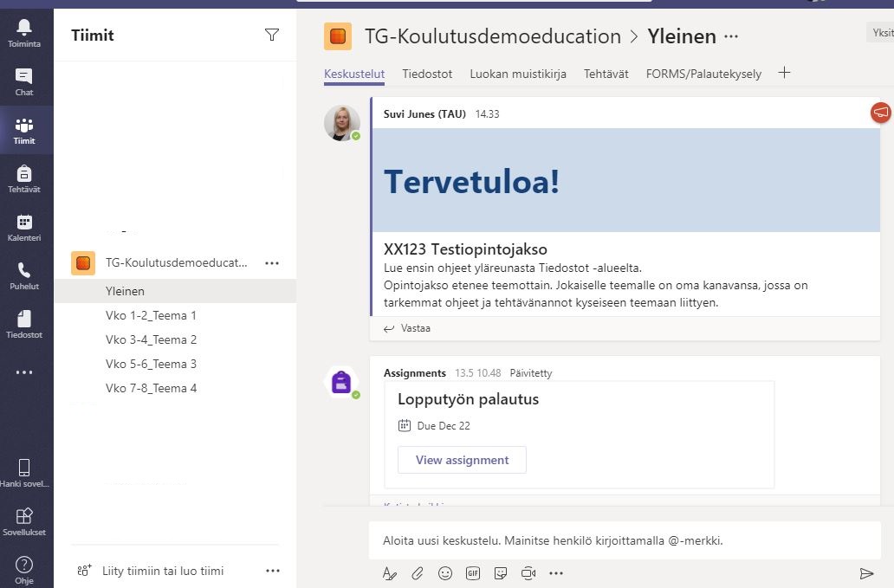Switch to the Tiedostot tab
This screenshot has width=894, height=588.
pos(427,74)
